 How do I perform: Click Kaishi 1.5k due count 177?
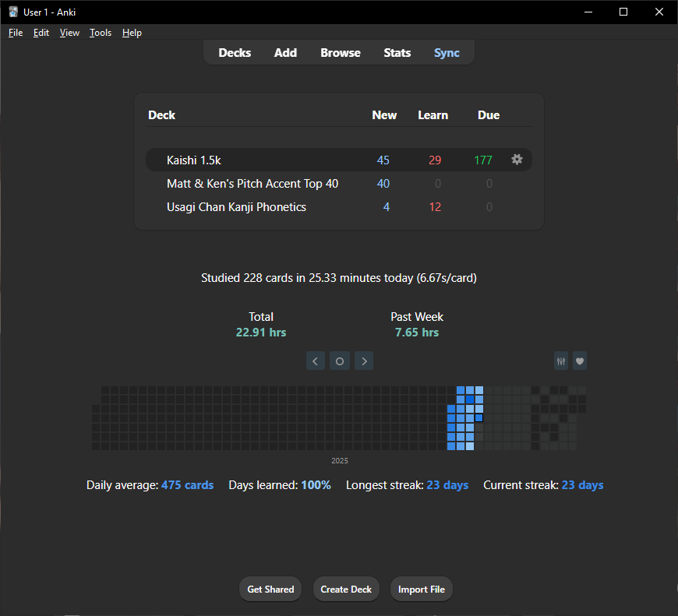(483, 160)
